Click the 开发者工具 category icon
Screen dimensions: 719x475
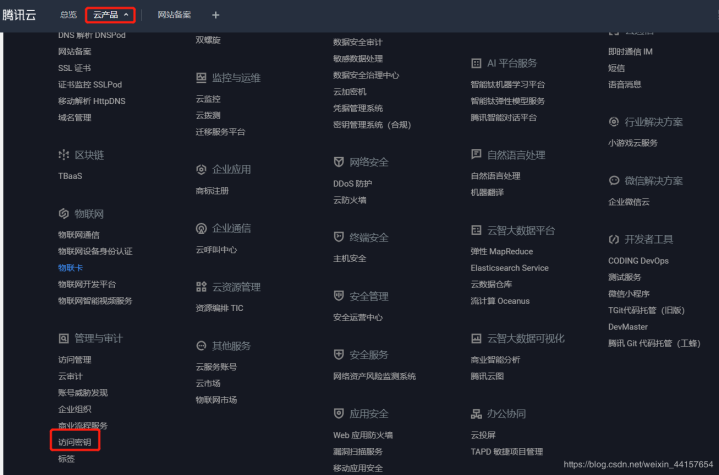coord(614,239)
